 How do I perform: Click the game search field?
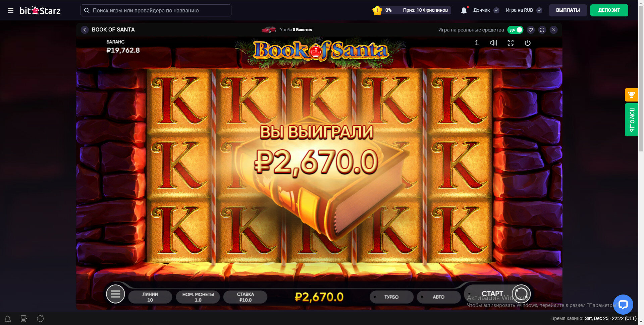(x=156, y=10)
